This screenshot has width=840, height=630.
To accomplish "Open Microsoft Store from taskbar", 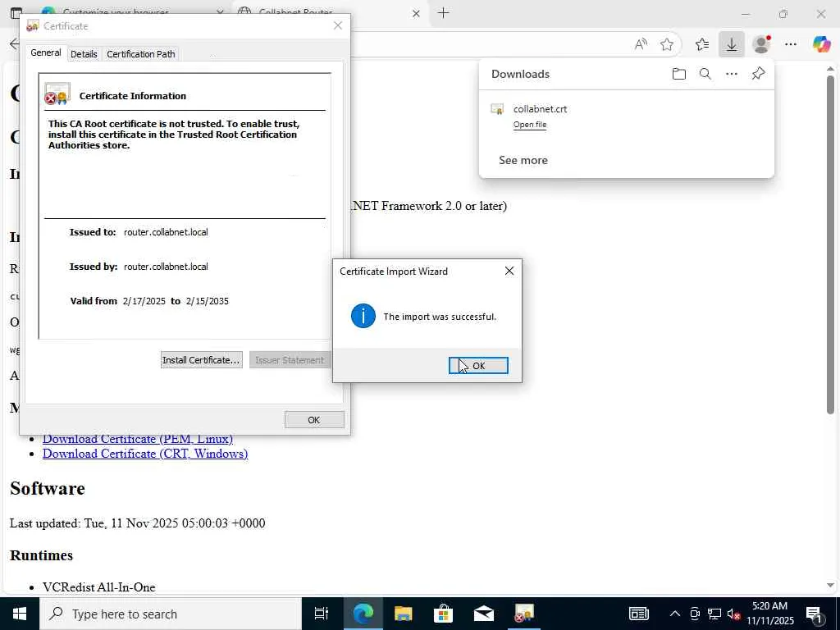I will pos(444,614).
